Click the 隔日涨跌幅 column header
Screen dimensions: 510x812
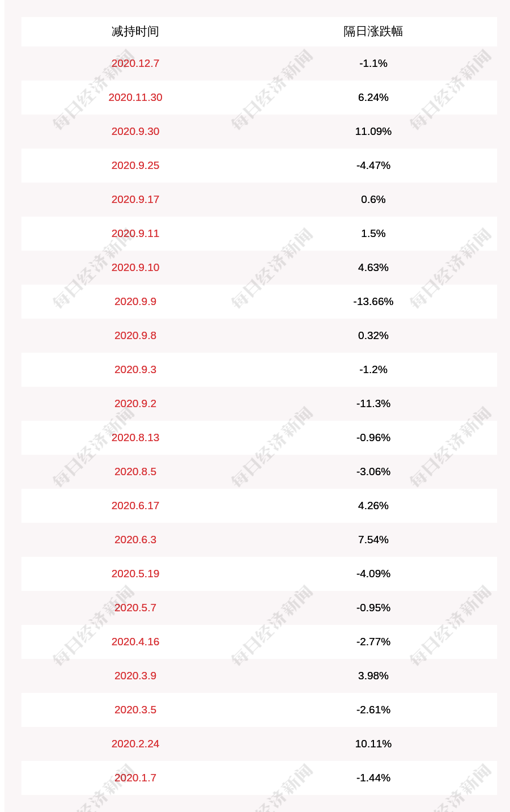coord(373,31)
